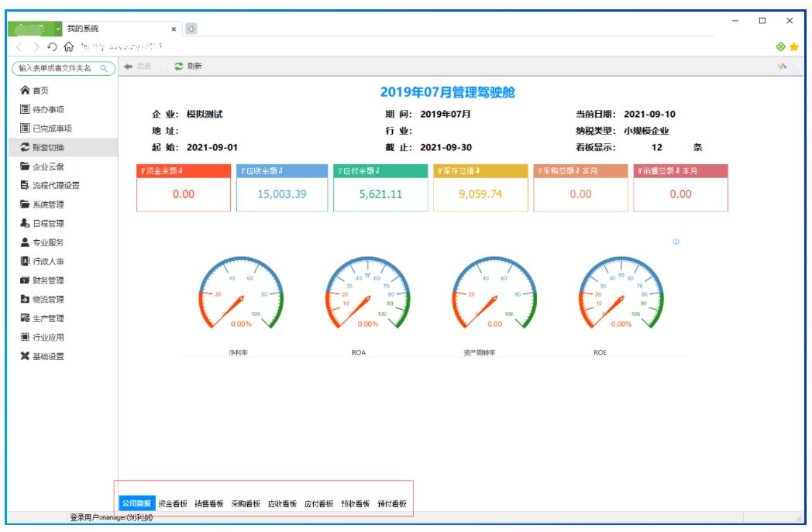Click the browser reload icon

coord(52,47)
